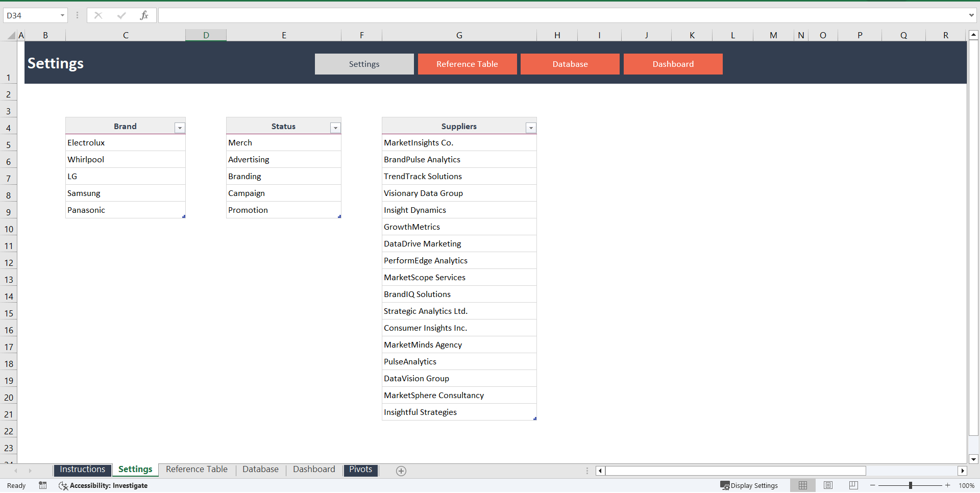Open the Suppliers filter dropdown
Viewport: 980px width, 493px height.
click(x=531, y=128)
